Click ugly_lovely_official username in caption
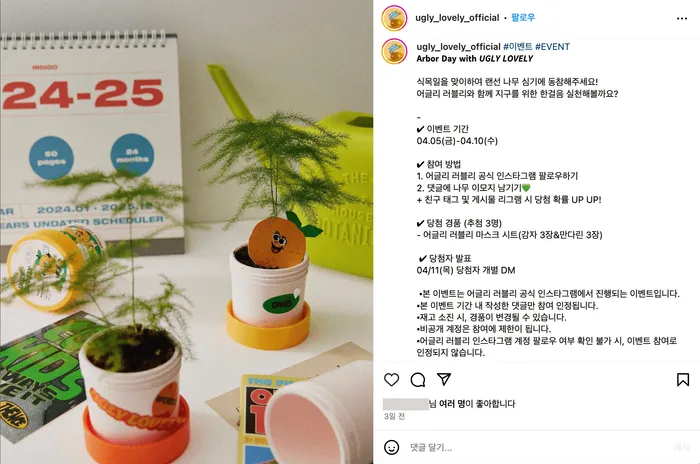700x464 pixels. coord(458,46)
